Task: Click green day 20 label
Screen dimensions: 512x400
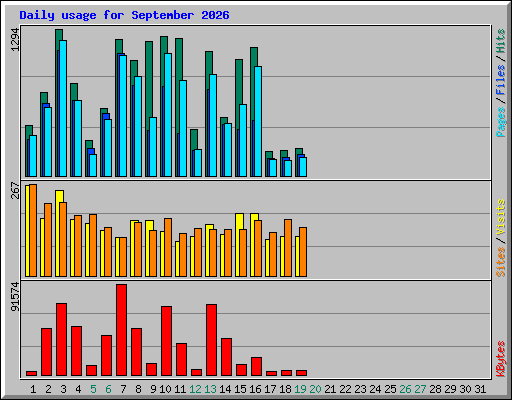Action: [x=315, y=389]
